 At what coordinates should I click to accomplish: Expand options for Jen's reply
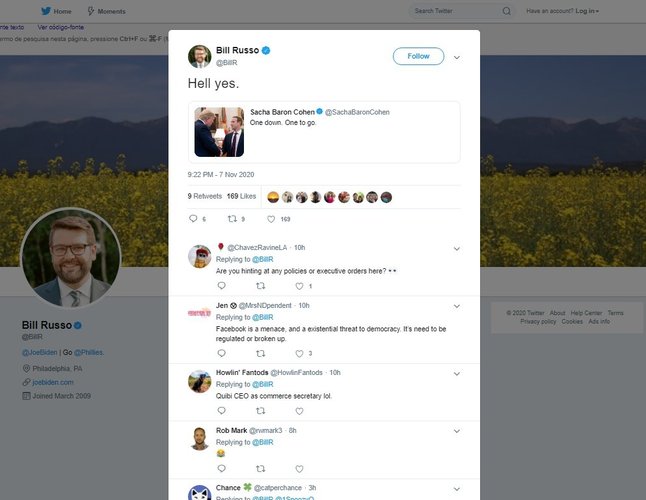(456, 306)
